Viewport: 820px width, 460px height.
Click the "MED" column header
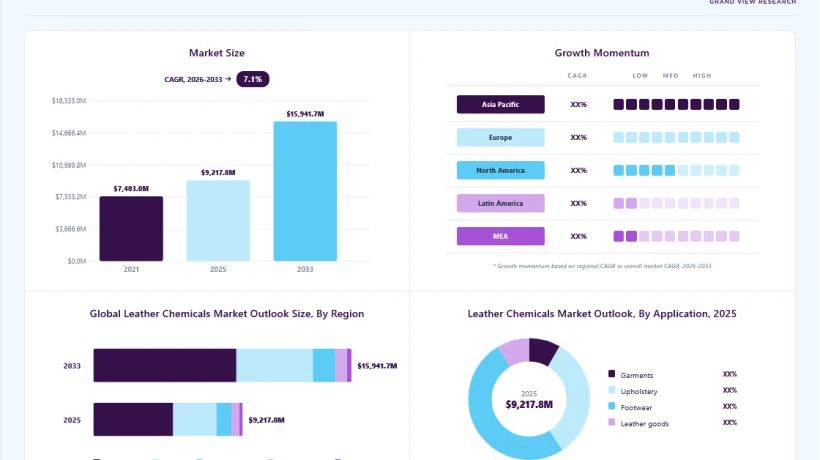pyautogui.click(x=670, y=75)
